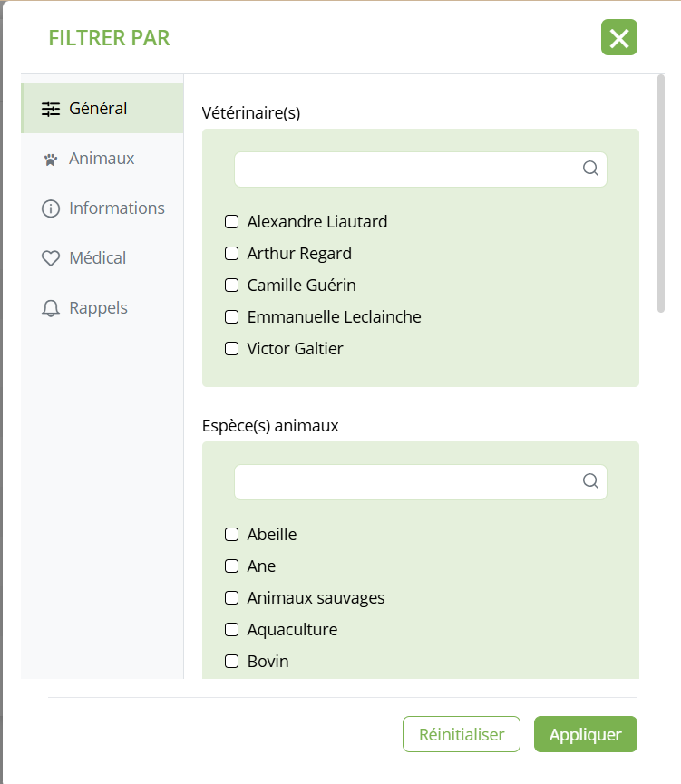
Task: Open the Animaux filter tab
Action: point(102,159)
